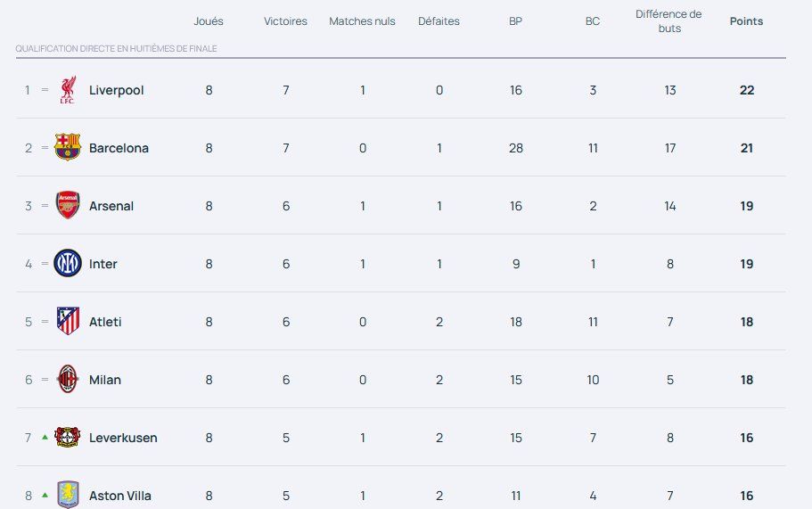Click Leverkusen's goals conceded value 7
This screenshot has height=509, width=812.
tap(593, 438)
